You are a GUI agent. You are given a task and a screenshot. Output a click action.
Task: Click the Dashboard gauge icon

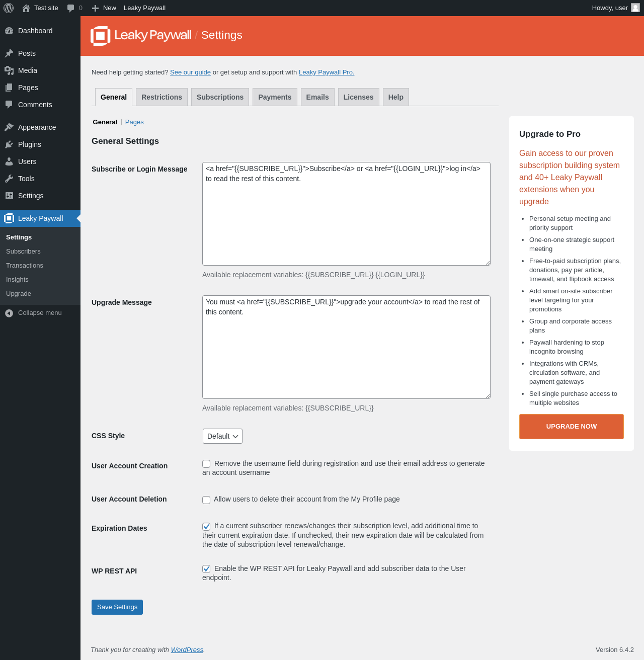pos(9,31)
